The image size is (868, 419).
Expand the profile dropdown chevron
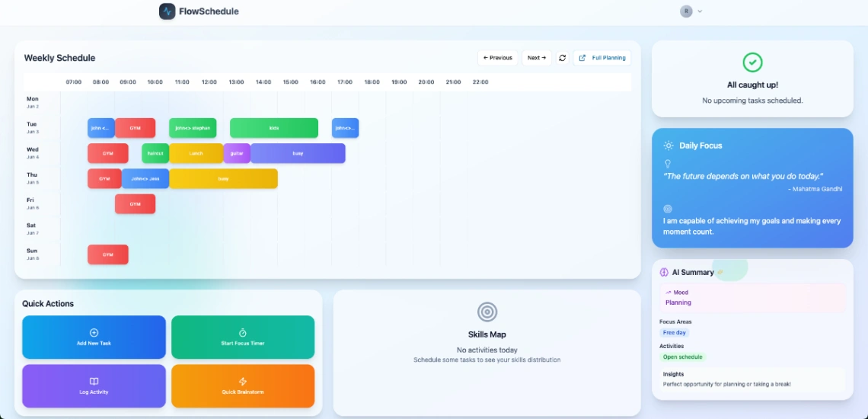pyautogui.click(x=700, y=11)
